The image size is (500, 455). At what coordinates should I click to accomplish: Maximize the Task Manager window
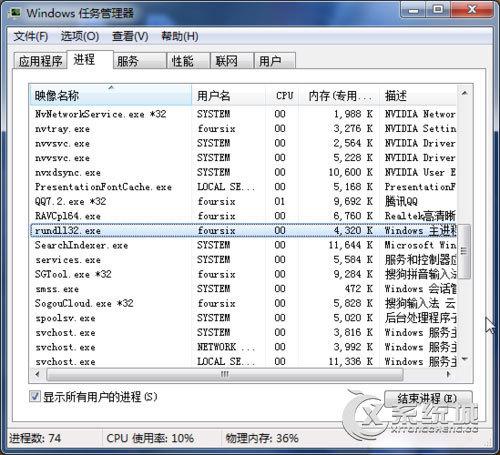click(x=438, y=10)
